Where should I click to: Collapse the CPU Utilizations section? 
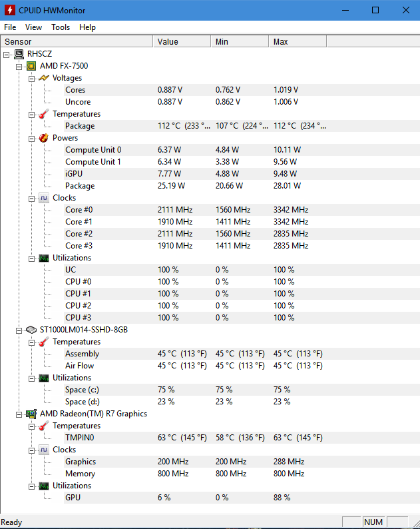point(32,258)
